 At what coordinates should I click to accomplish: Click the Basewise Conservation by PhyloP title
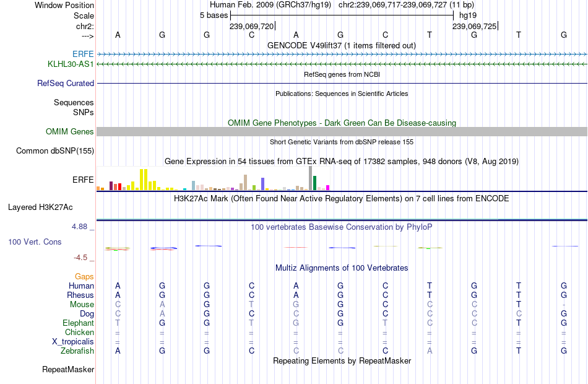(x=342, y=227)
